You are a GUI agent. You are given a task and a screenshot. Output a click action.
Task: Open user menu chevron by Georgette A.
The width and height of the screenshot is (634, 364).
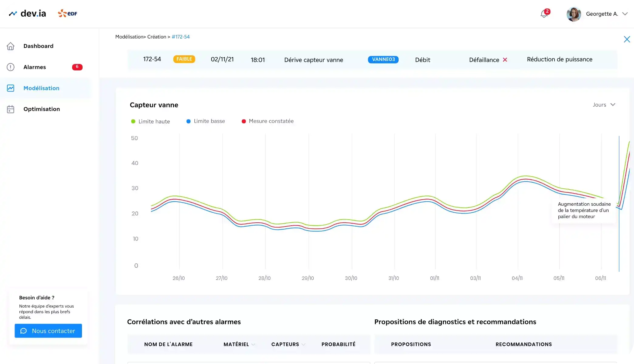tap(625, 14)
